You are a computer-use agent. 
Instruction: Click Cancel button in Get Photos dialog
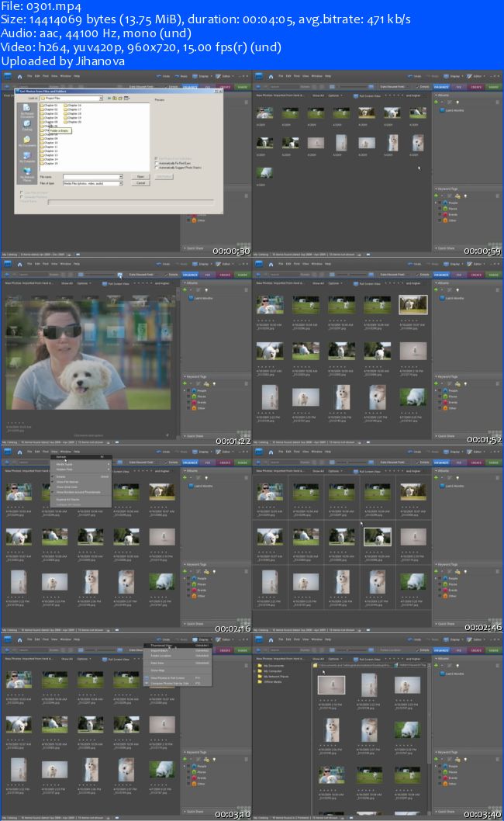pos(140,183)
